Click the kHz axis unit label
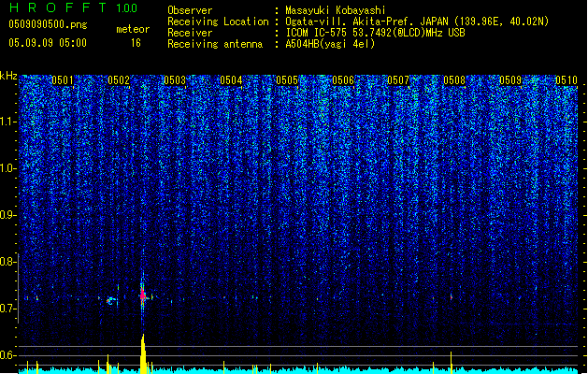This screenshot has height=374, width=588. click(8, 76)
